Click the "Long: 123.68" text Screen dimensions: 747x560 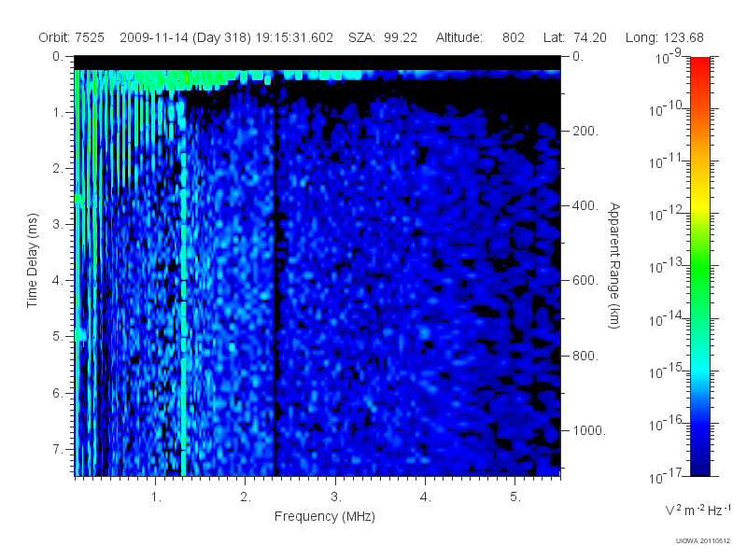click(665, 37)
